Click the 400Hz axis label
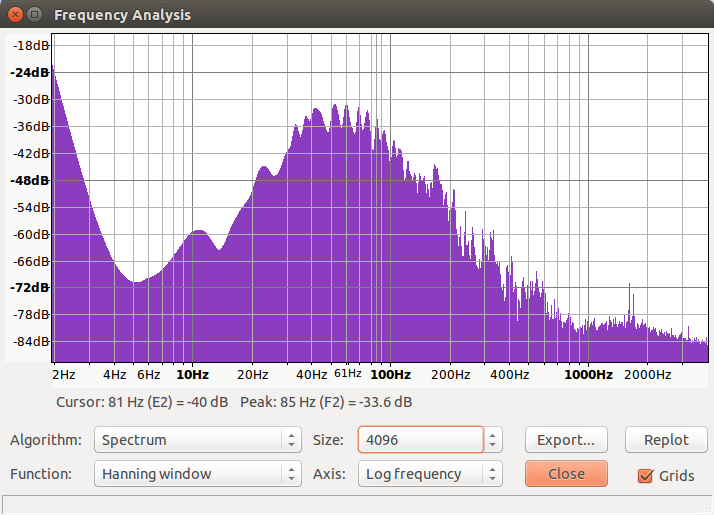This screenshot has width=714, height=515. (x=509, y=375)
